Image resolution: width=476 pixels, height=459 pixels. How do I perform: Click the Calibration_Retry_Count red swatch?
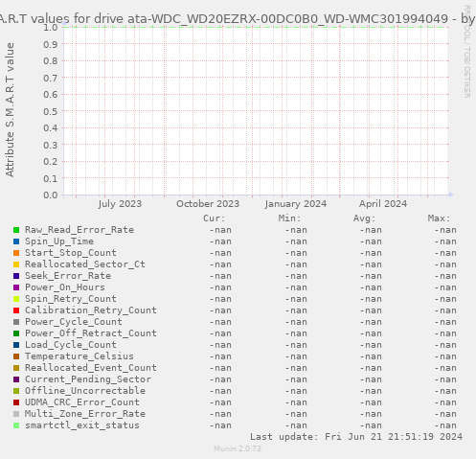tap(16, 310)
